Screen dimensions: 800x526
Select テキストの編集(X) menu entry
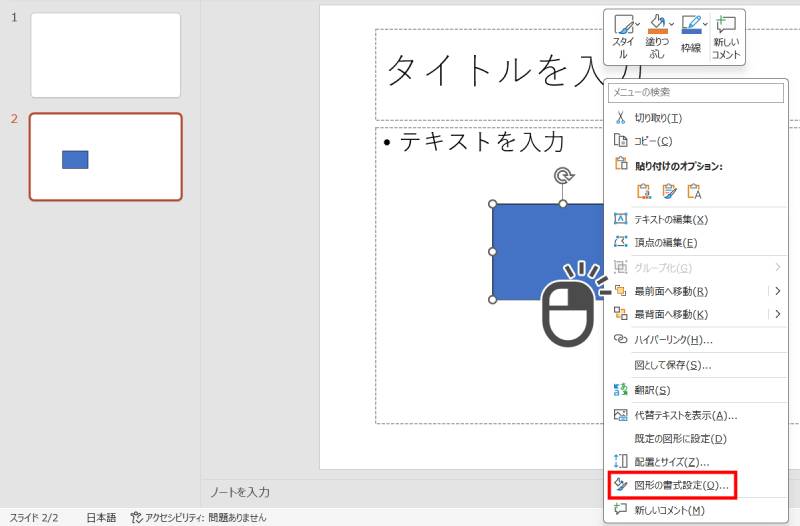(x=695, y=219)
